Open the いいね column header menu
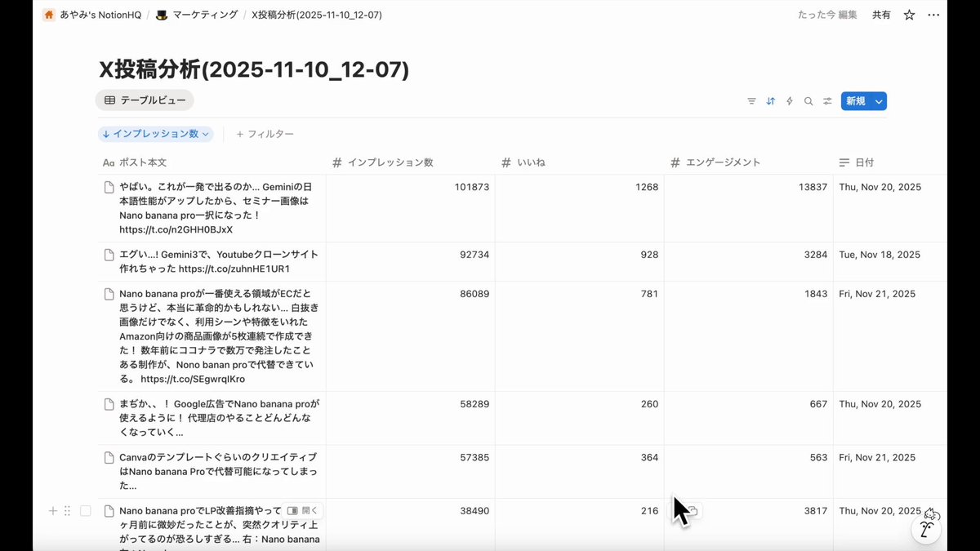 580,162
